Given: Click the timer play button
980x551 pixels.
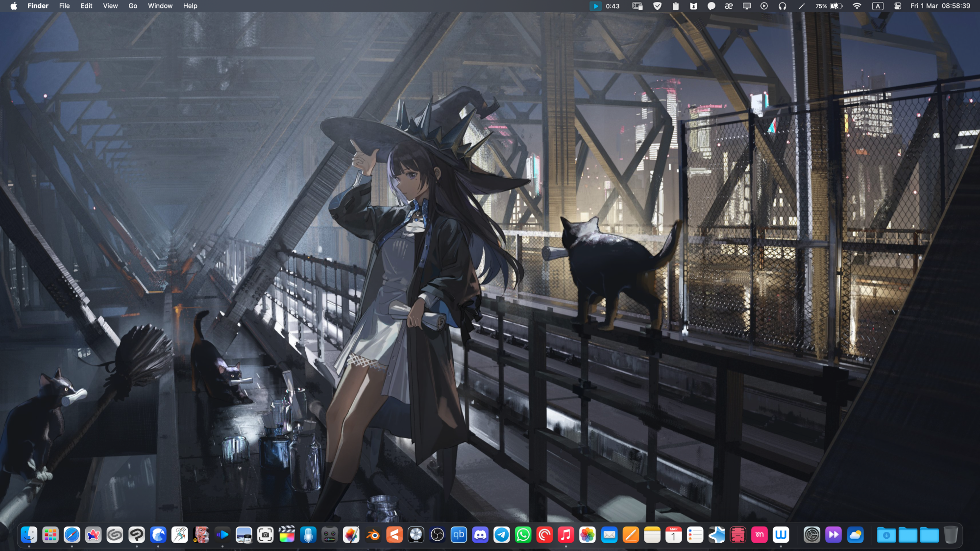Looking at the screenshot, I should click(595, 6).
